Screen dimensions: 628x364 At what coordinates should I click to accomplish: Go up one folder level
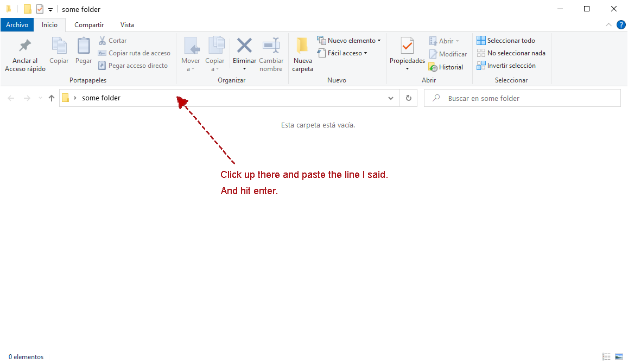[x=51, y=98]
